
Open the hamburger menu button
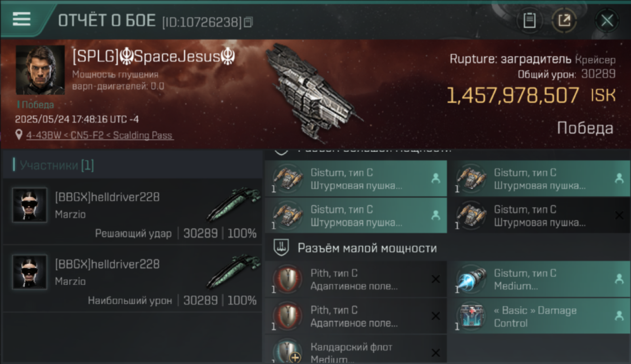[21, 19]
